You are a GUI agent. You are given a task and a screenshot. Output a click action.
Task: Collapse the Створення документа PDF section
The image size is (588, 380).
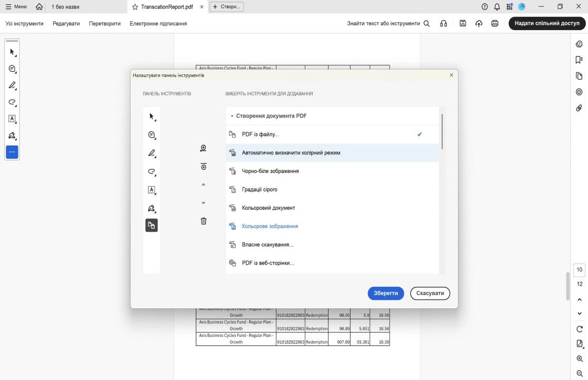click(x=232, y=116)
